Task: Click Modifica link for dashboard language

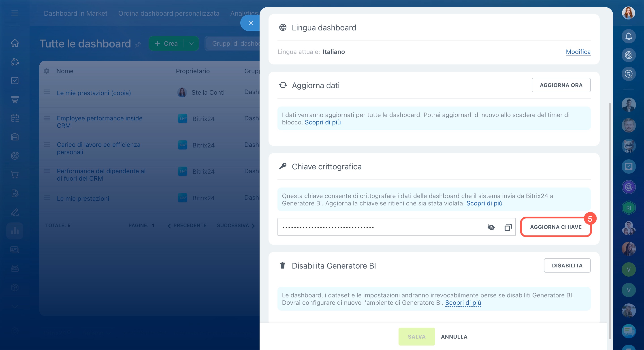Action: pos(578,52)
